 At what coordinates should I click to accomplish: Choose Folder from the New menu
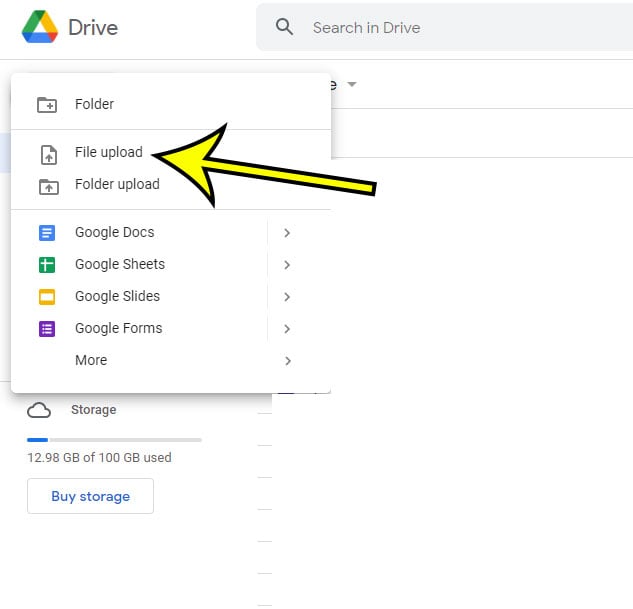click(x=171, y=105)
